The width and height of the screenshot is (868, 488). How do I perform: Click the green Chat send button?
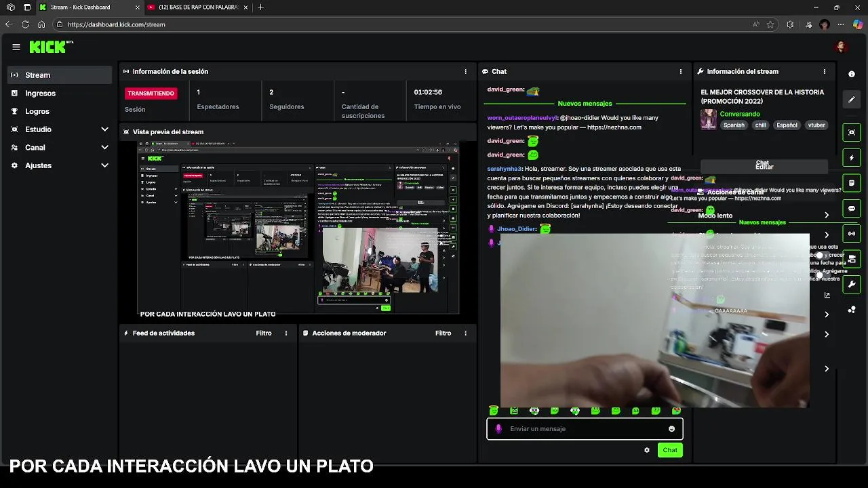(x=670, y=450)
